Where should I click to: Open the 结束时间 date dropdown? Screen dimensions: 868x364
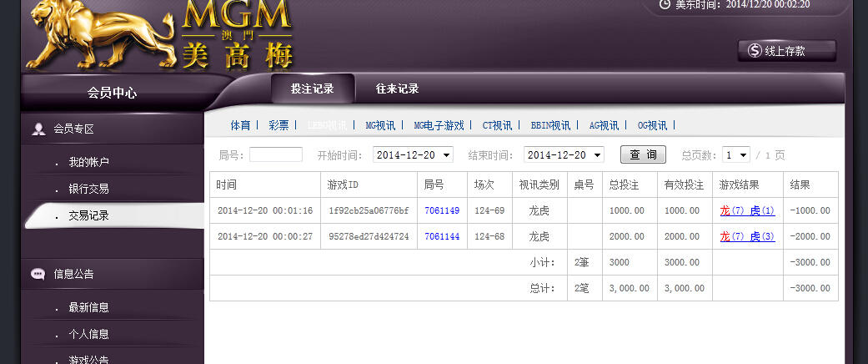[564, 155]
